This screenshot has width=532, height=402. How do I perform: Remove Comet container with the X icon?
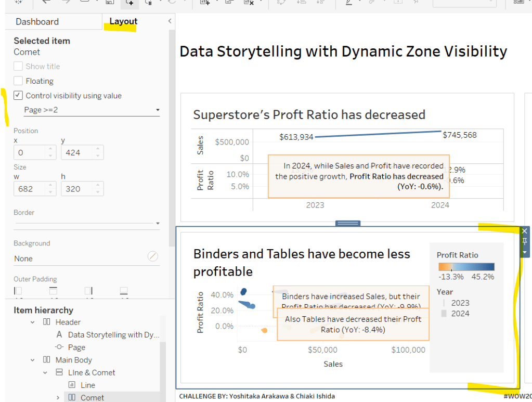pyautogui.click(x=525, y=231)
